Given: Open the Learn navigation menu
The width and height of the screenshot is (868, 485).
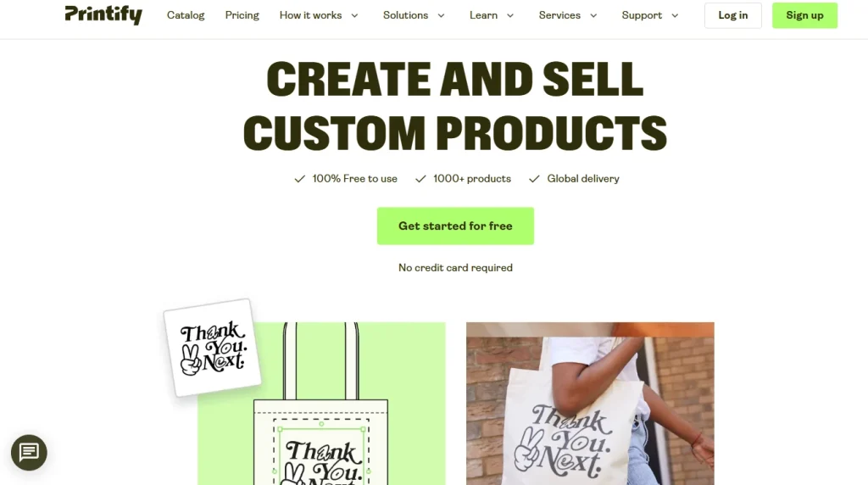Looking at the screenshot, I should [x=483, y=15].
